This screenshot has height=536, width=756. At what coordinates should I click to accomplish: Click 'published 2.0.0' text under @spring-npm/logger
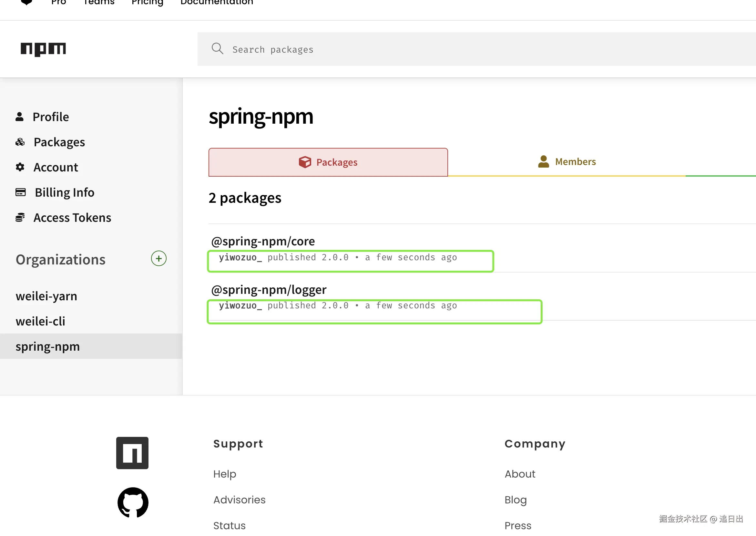click(x=308, y=306)
